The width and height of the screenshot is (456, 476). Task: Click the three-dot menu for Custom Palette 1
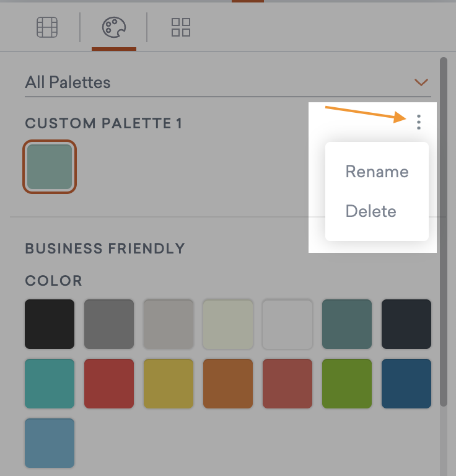[x=419, y=122]
